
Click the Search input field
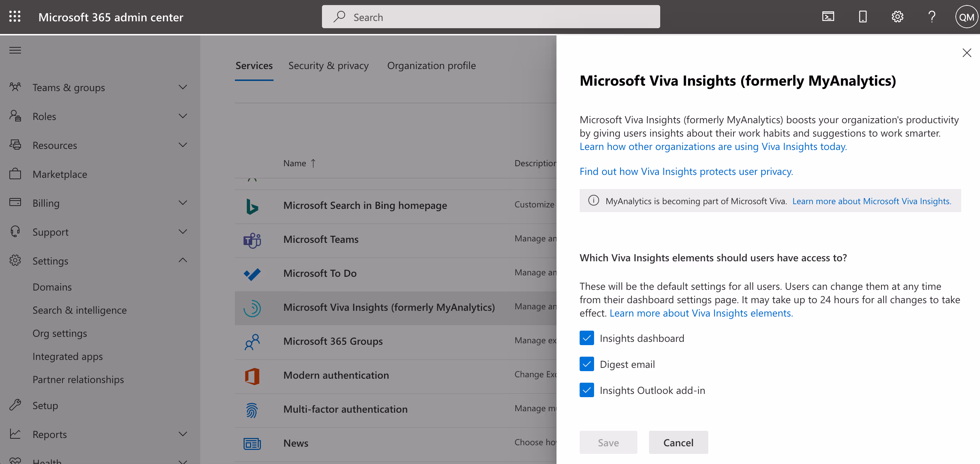click(x=491, y=17)
